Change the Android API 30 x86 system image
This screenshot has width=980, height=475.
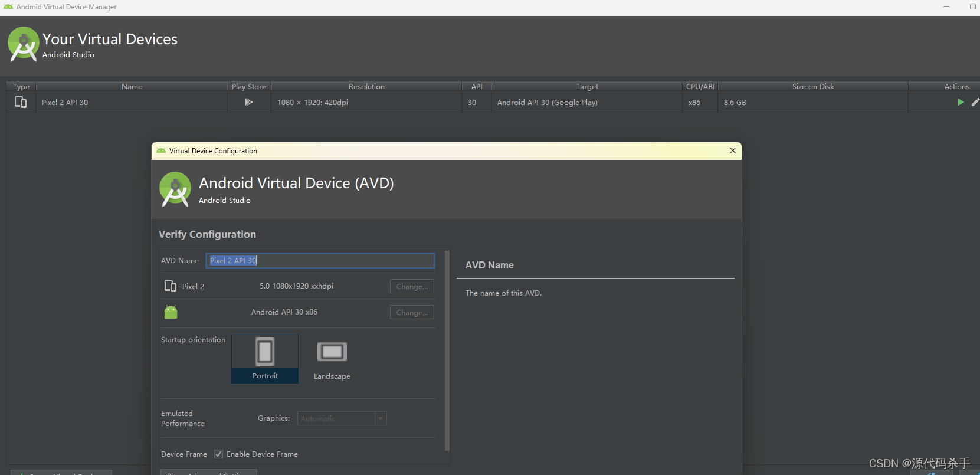pos(412,312)
